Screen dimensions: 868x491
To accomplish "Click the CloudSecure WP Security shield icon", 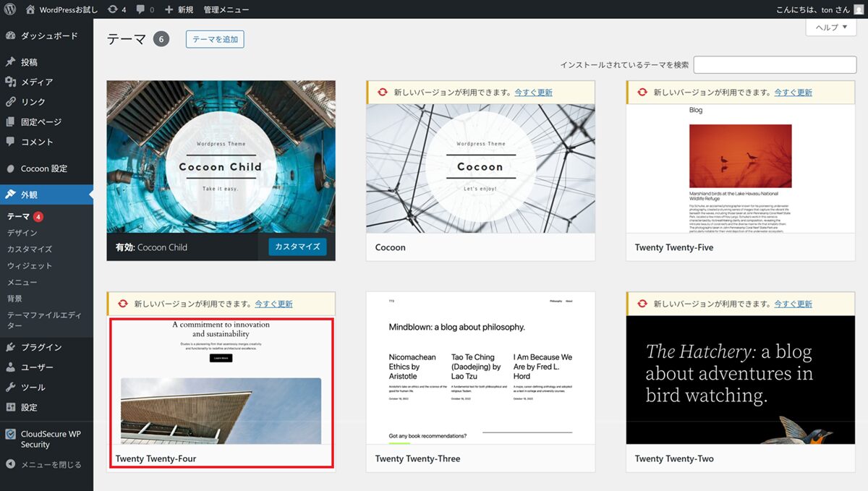I will point(10,435).
